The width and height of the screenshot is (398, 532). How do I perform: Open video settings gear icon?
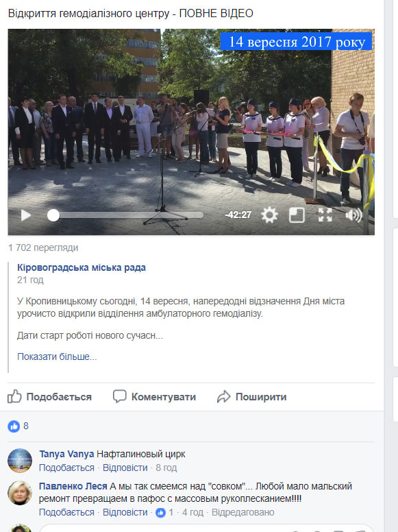(x=269, y=215)
